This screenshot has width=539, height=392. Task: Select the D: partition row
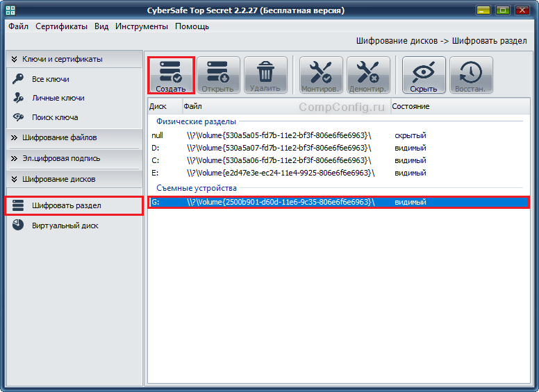(339, 148)
